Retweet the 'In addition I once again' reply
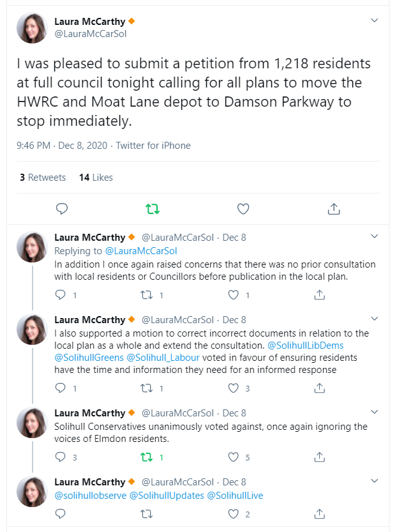The width and height of the screenshot is (401, 532). coord(147,295)
